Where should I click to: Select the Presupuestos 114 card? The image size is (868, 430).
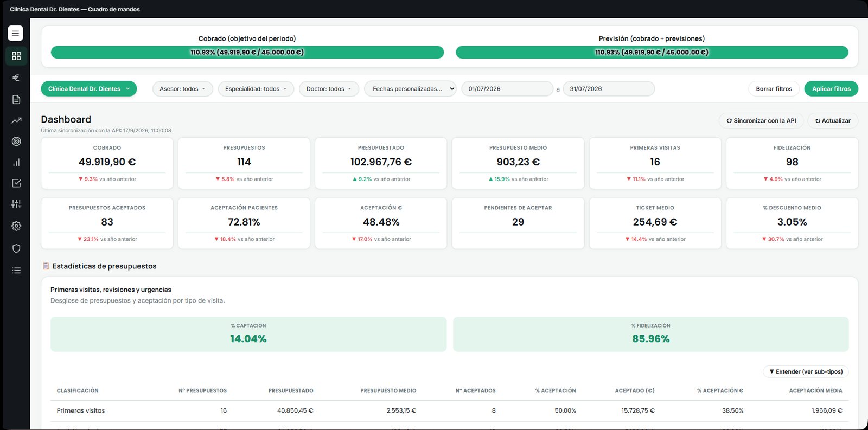click(x=244, y=163)
